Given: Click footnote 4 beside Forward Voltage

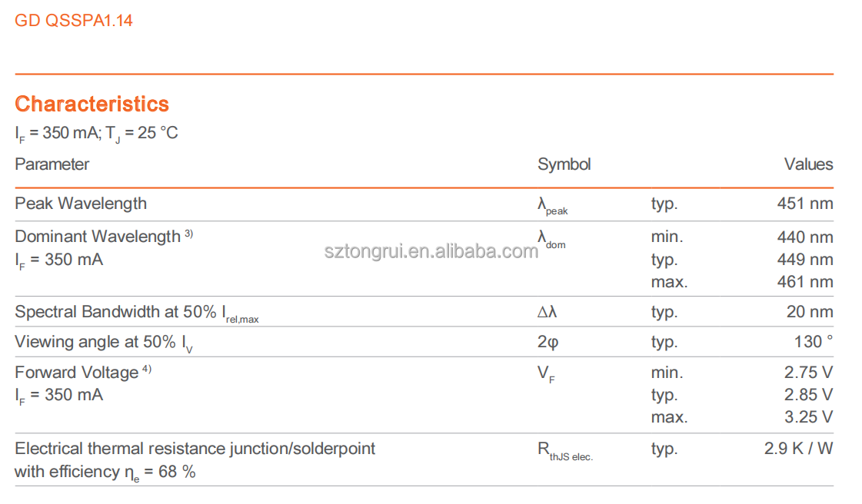Looking at the screenshot, I should click(x=146, y=370).
